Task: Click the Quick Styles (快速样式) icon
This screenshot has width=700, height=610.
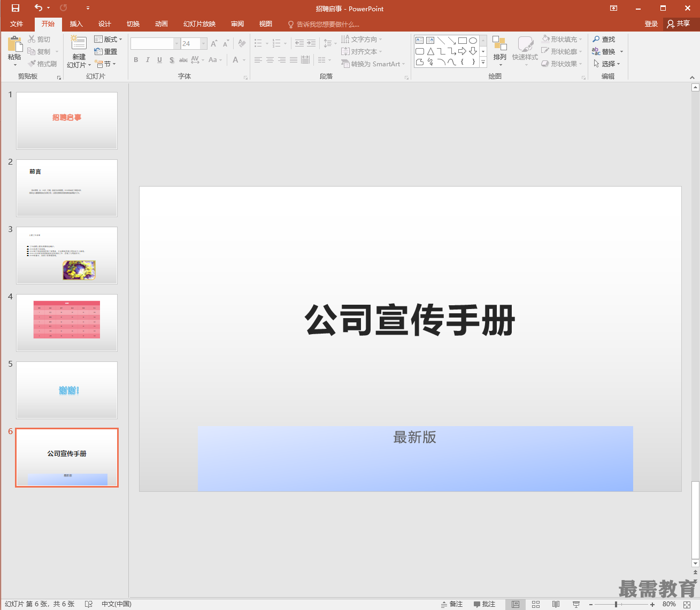Action: [x=525, y=44]
